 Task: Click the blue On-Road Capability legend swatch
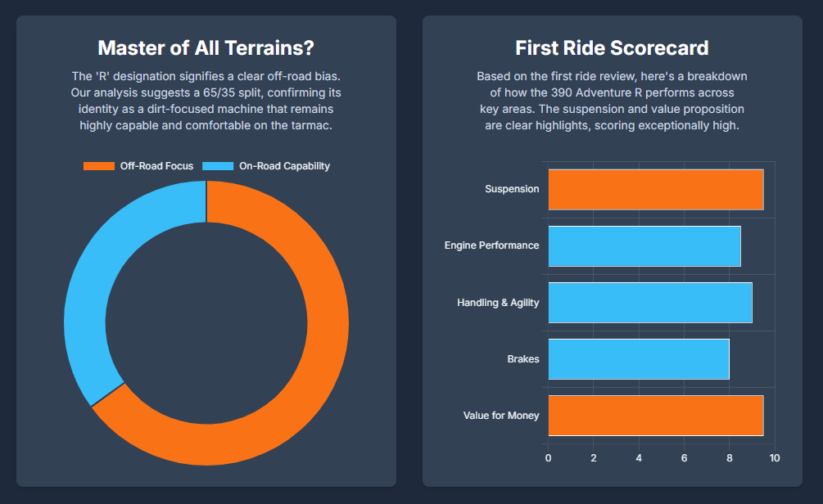pos(218,166)
